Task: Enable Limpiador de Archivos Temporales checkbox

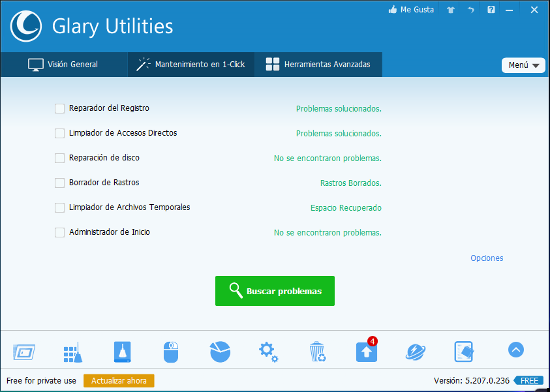Action: click(59, 207)
